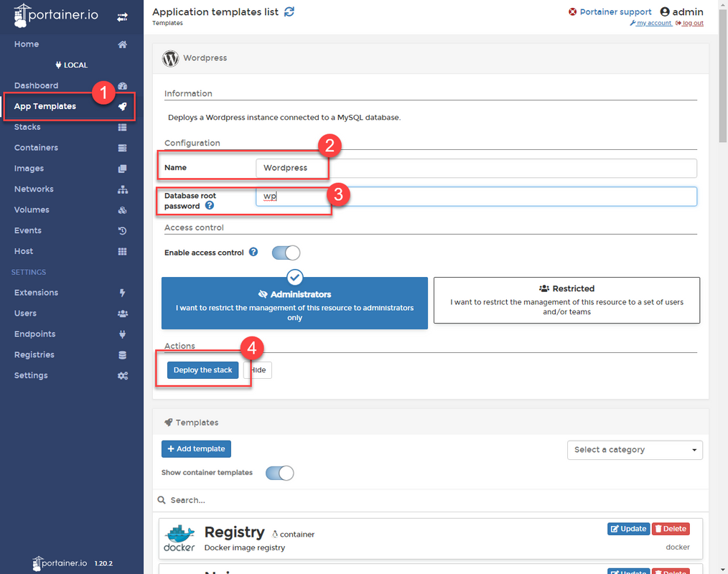Click the Stacks list icon
The width and height of the screenshot is (728, 574).
coord(122,127)
